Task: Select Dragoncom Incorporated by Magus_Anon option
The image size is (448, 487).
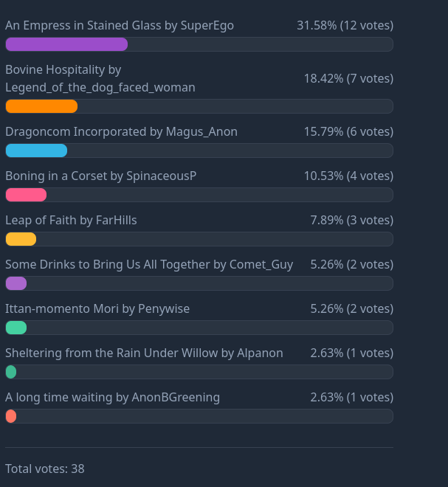Action: (121, 132)
